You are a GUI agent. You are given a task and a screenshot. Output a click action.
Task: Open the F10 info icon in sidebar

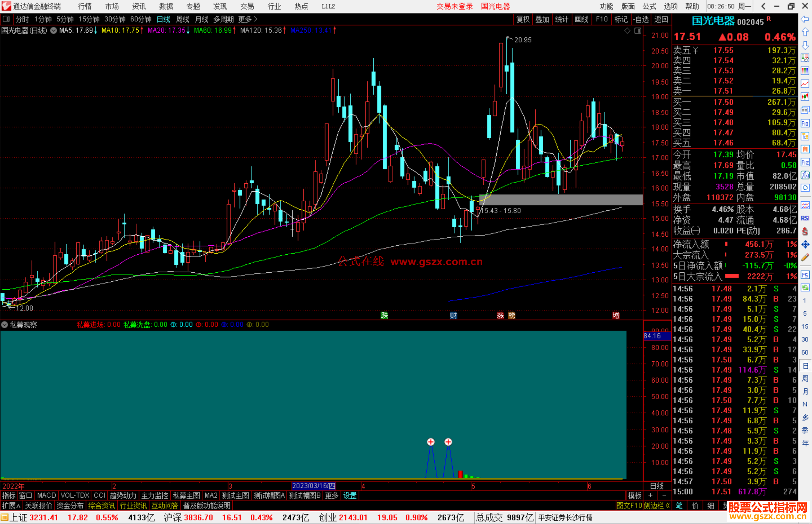point(805,123)
